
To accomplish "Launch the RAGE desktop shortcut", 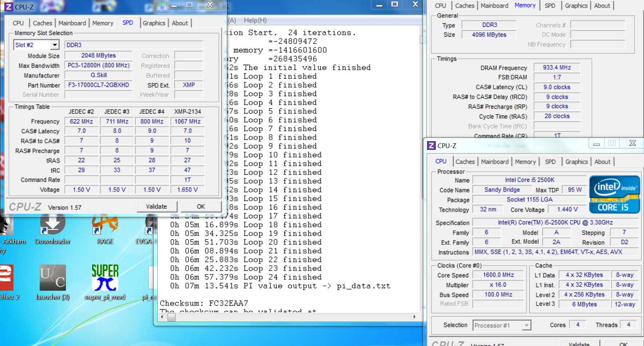I will tap(105, 230).
